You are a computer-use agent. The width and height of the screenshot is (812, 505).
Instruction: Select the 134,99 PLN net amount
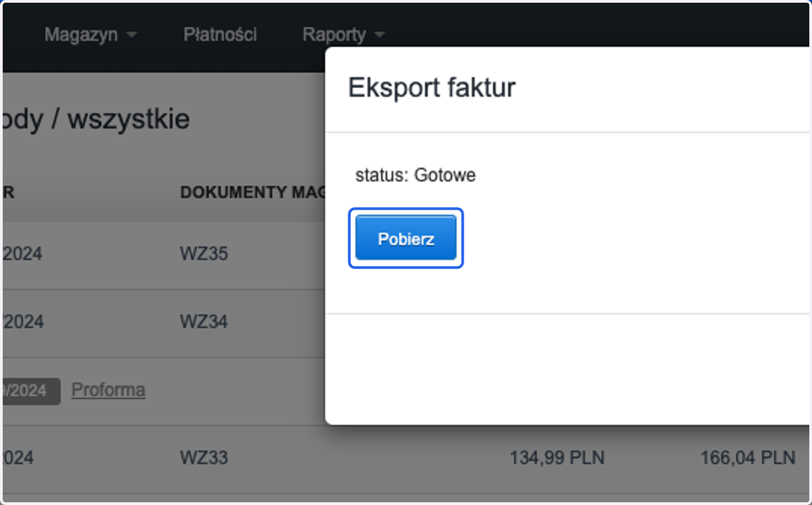[557, 458]
